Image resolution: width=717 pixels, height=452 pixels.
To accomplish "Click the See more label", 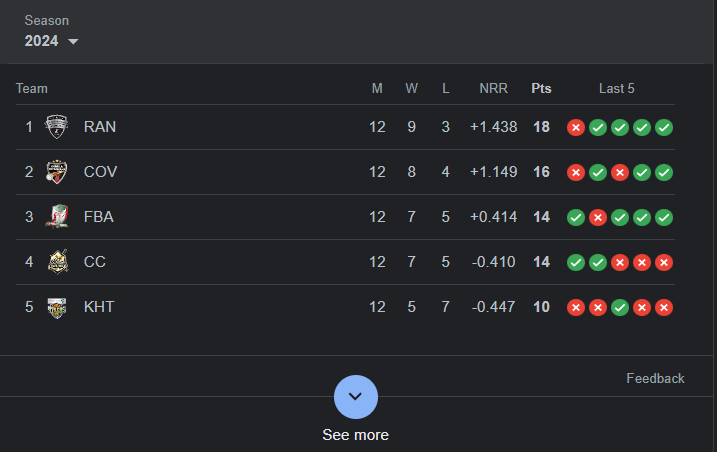I will coord(356,435).
